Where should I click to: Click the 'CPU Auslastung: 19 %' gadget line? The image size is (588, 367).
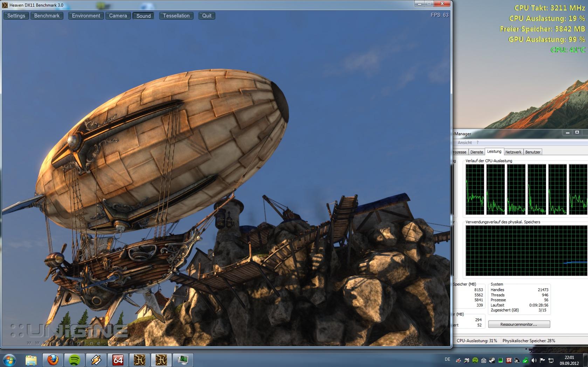pos(547,18)
